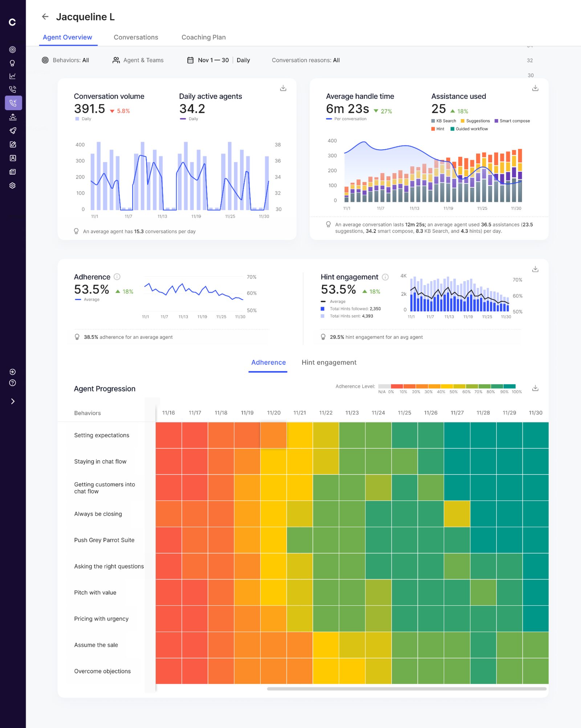The width and height of the screenshot is (581, 728).
Task: Toggle the Total Hints sent legend
Action: (x=347, y=316)
